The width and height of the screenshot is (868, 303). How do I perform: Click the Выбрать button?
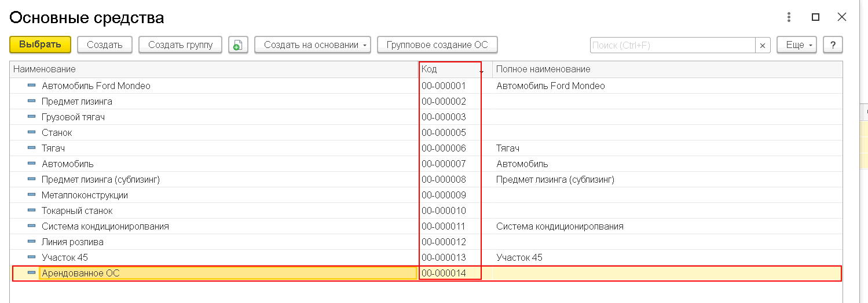pos(40,45)
